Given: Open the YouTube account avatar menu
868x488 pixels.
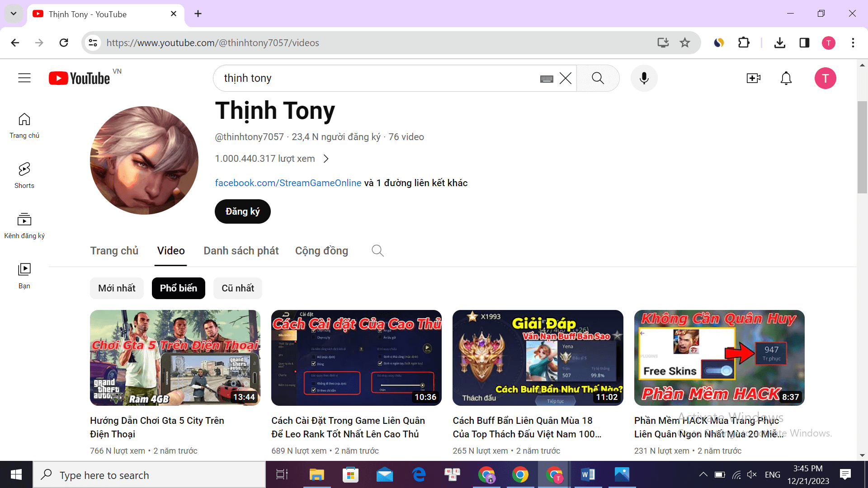Looking at the screenshot, I should tap(825, 78).
